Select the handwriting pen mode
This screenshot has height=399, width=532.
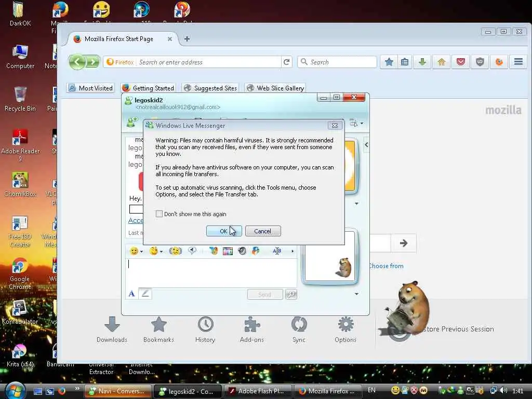point(145,294)
